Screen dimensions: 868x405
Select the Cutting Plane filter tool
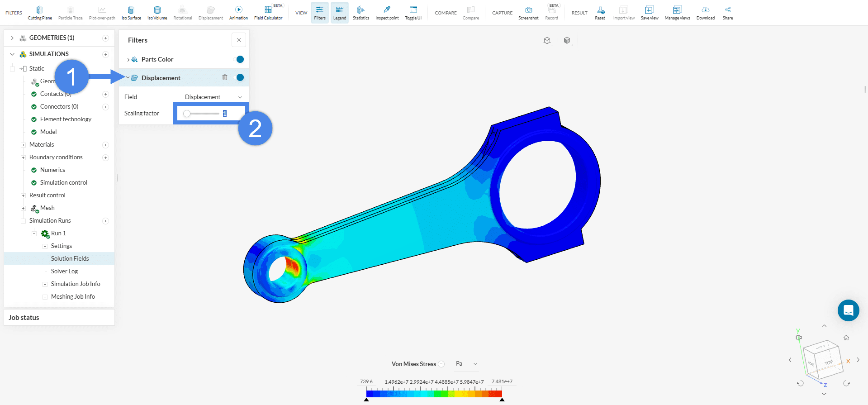(x=40, y=13)
